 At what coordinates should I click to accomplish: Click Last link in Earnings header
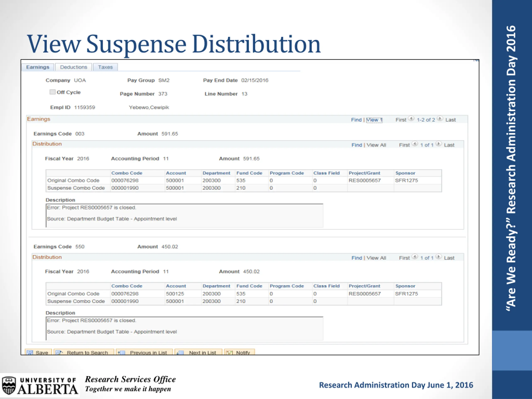pyautogui.click(x=450, y=120)
